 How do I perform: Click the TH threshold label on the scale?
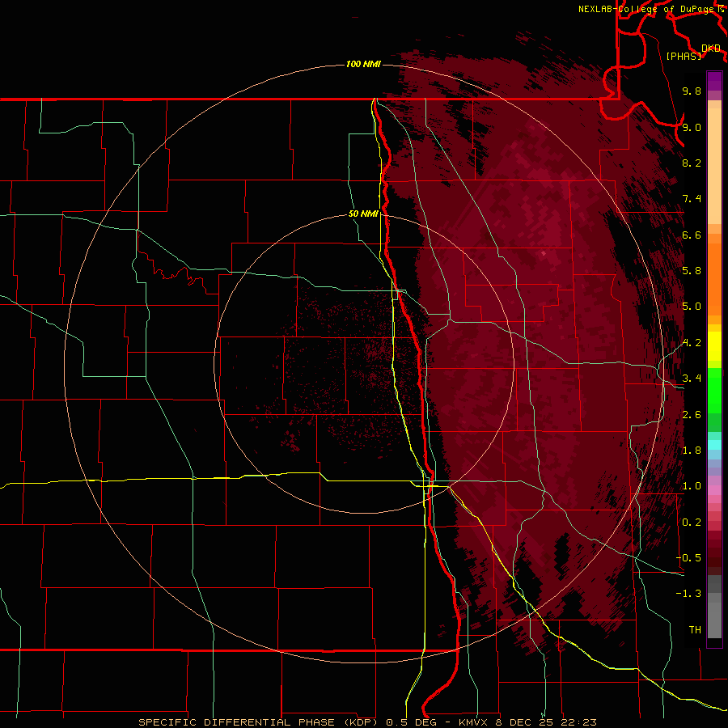695,630
